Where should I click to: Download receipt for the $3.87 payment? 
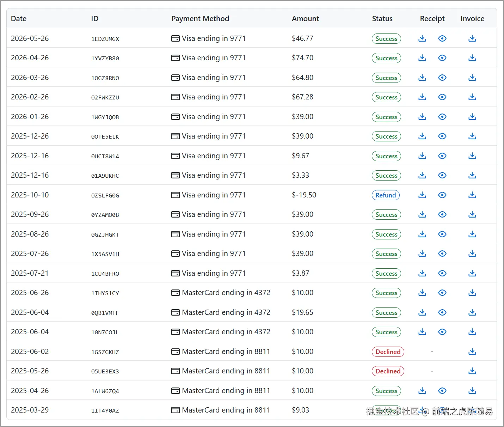pos(422,273)
